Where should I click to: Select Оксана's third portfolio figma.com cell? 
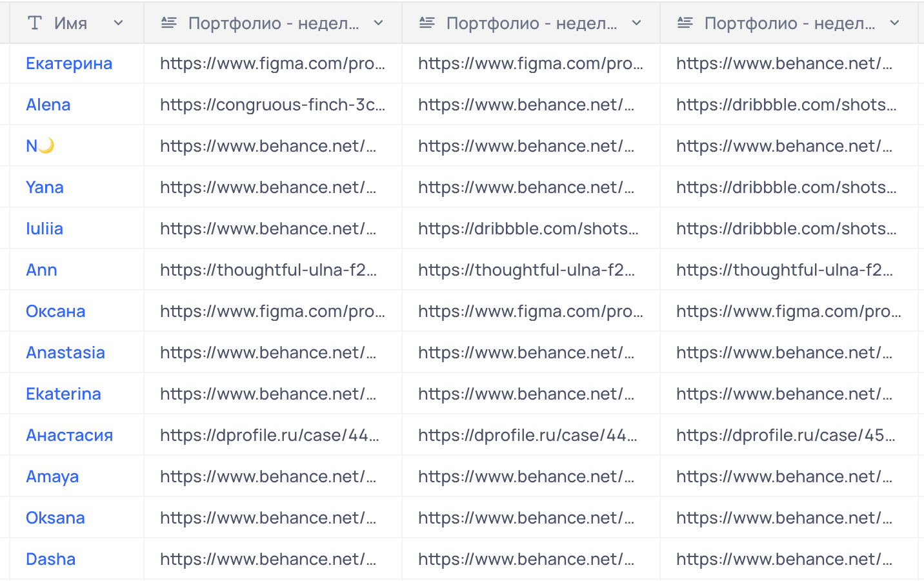pos(789,311)
